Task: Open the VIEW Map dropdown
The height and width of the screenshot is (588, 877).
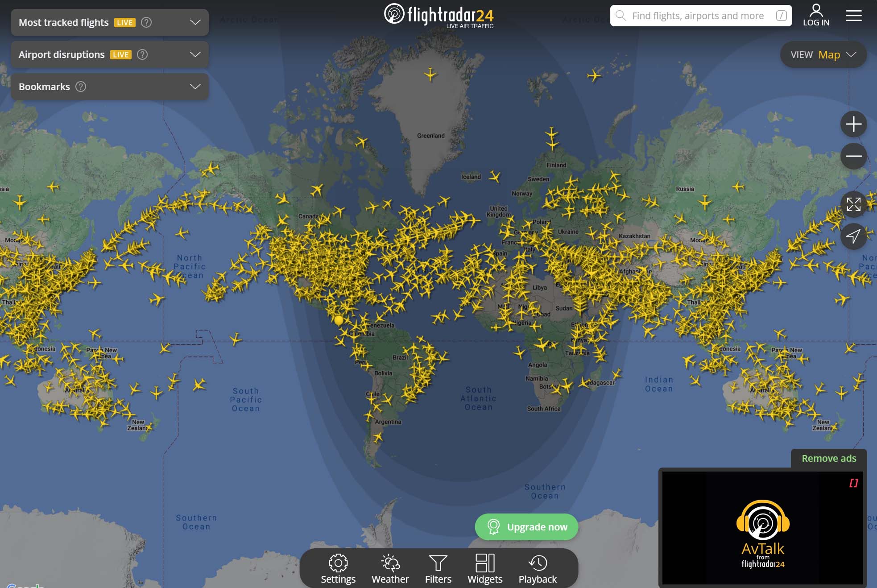Action: [823, 54]
